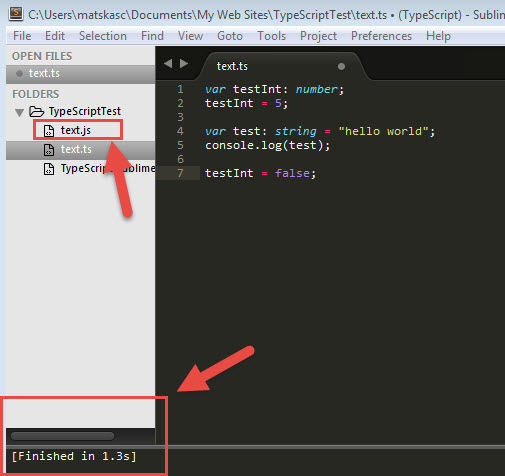Image resolution: width=505 pixels, height=476 pixels.
Task: Select text.ts under Open Files
Action: click(x=80, y=73)
